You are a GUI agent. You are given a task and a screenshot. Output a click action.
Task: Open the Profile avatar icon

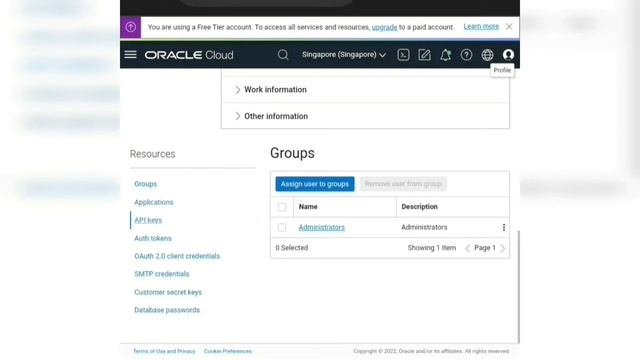point(508,55)
